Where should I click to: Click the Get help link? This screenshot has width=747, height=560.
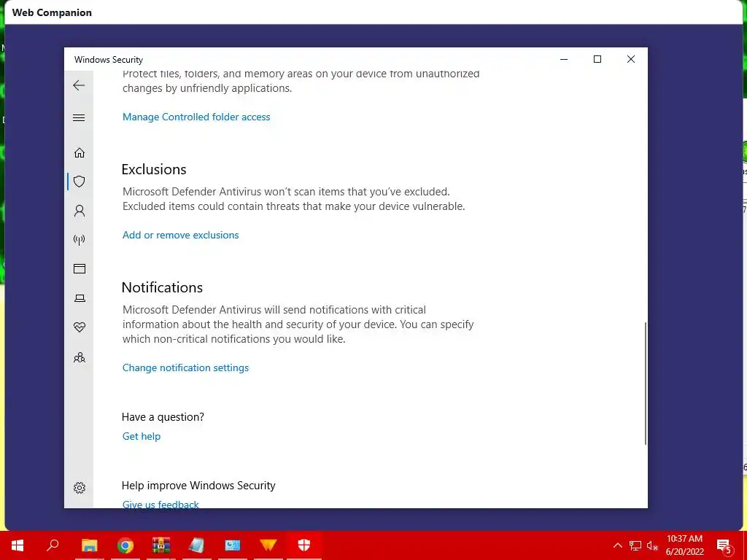142,436
